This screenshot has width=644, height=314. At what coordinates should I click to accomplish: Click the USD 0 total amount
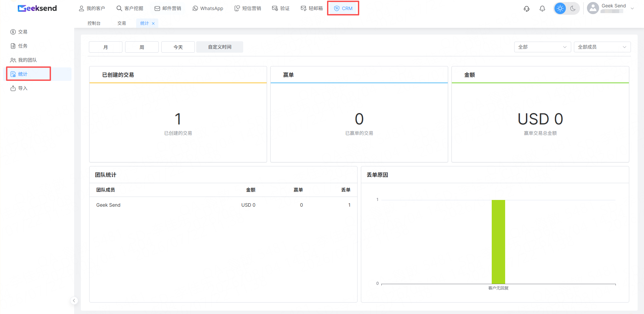point(540,119)
